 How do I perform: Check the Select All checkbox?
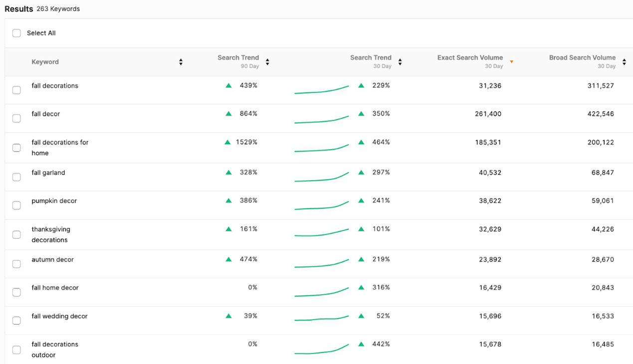click(16, 33)
